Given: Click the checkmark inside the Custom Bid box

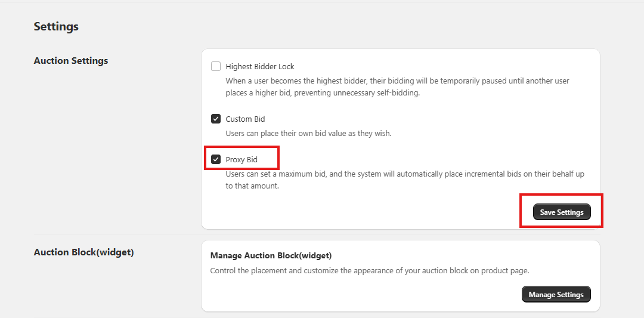Looking at the screenshot, I should (x=216, y=119).
